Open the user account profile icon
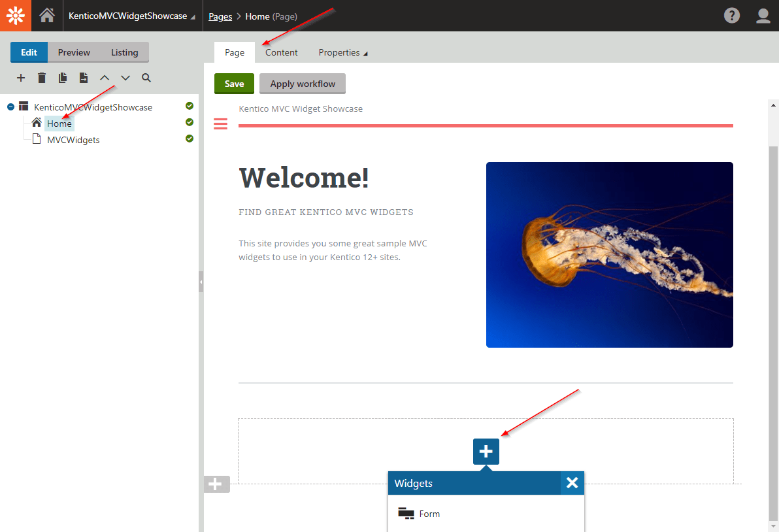Image resolution: width=779 pixels, height=532 pixels. (x=763, y=16)
